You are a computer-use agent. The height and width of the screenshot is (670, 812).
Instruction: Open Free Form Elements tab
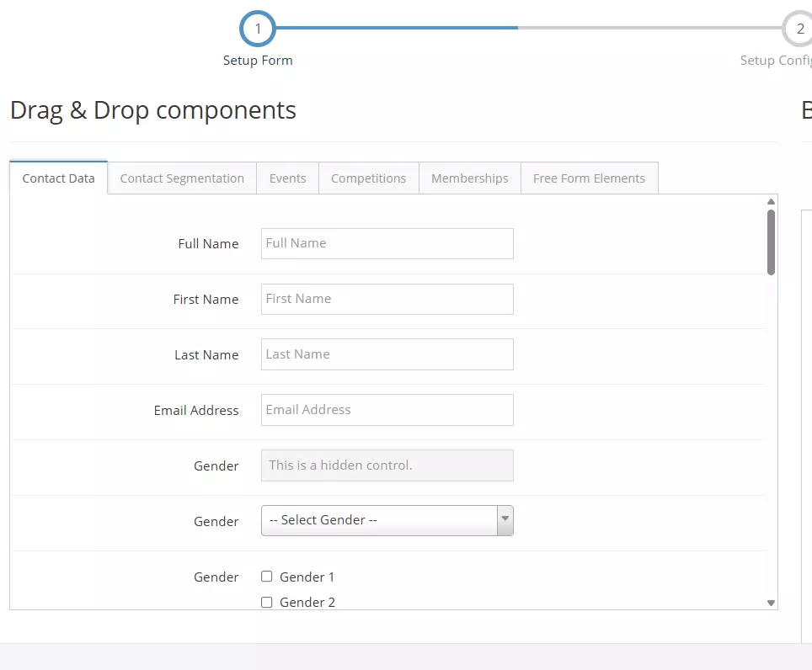[589, 178]
